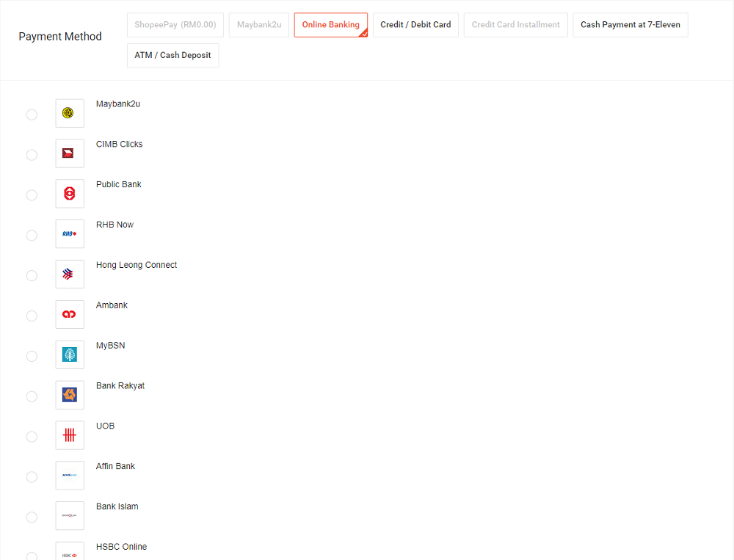This screenshot has width=734, height=560.
Task: Choose the Online Banking payment tab
Action: (x=331, y=25)
